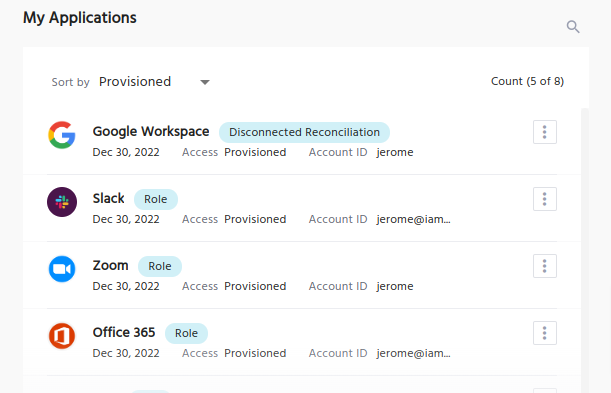Open Office 365 three-dot options menu

pos(545,333)
